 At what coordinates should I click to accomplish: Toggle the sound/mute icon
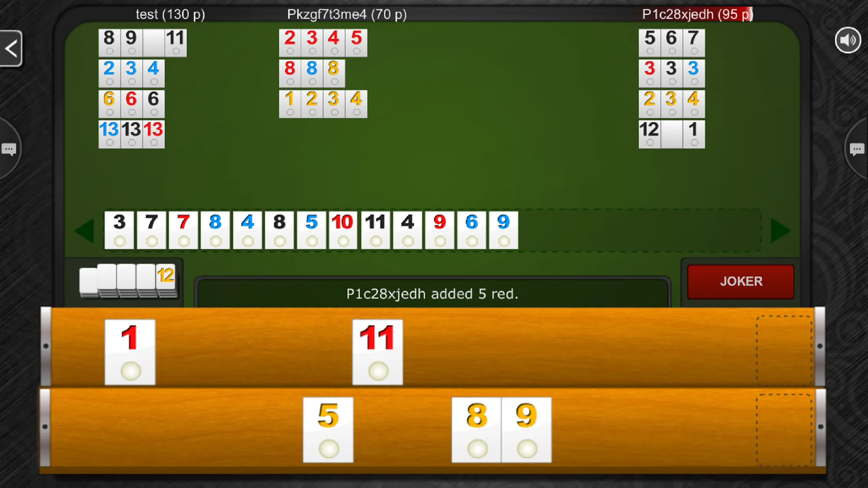[x=848, y=40]
